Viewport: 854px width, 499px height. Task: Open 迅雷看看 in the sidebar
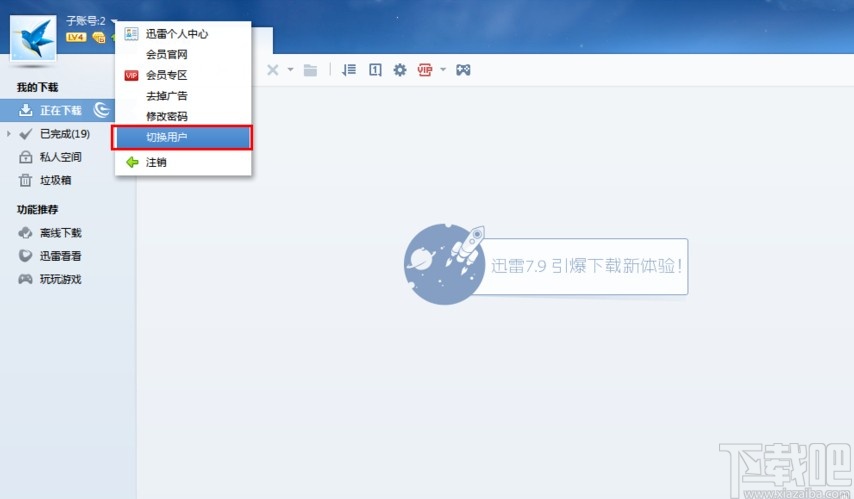click(x=60, y=256)
